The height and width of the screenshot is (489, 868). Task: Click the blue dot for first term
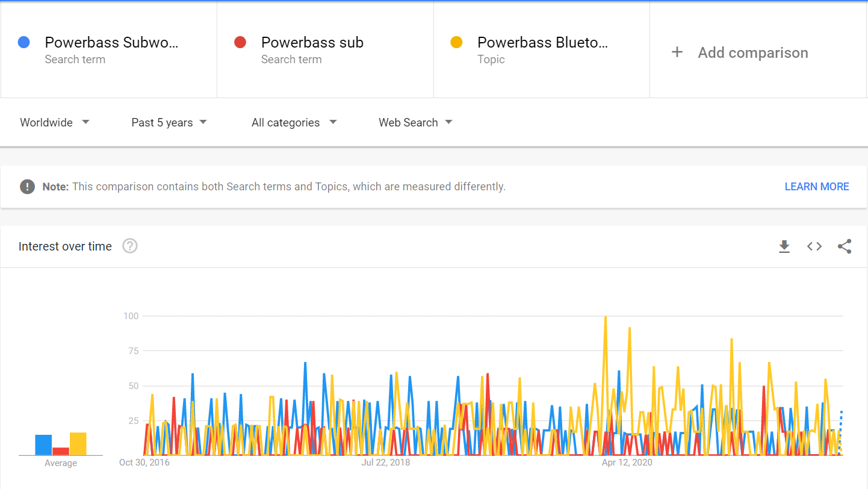tap(24, 42)
